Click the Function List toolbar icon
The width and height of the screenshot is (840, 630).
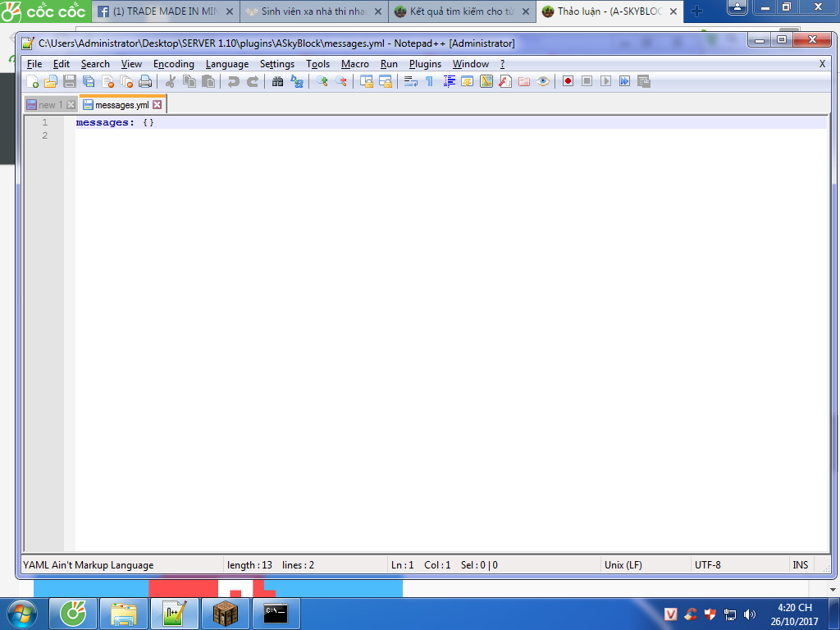pos(505,81)
